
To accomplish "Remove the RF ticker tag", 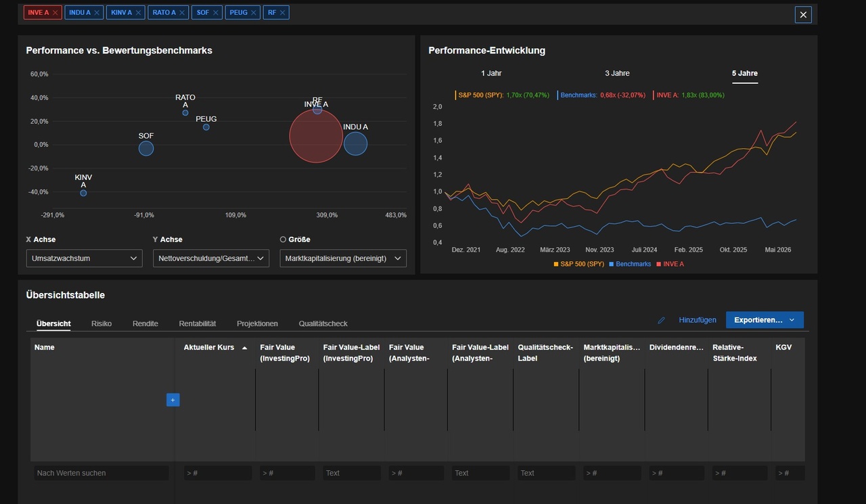I will (x=283, y=13).
